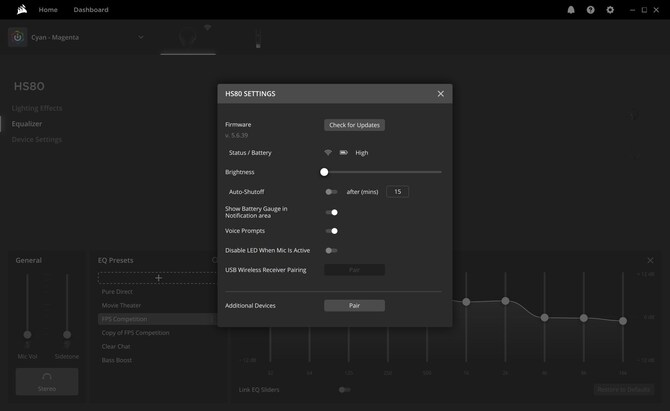
Task: Click the Mic Vol slider handle
Action: coord(27,335)
